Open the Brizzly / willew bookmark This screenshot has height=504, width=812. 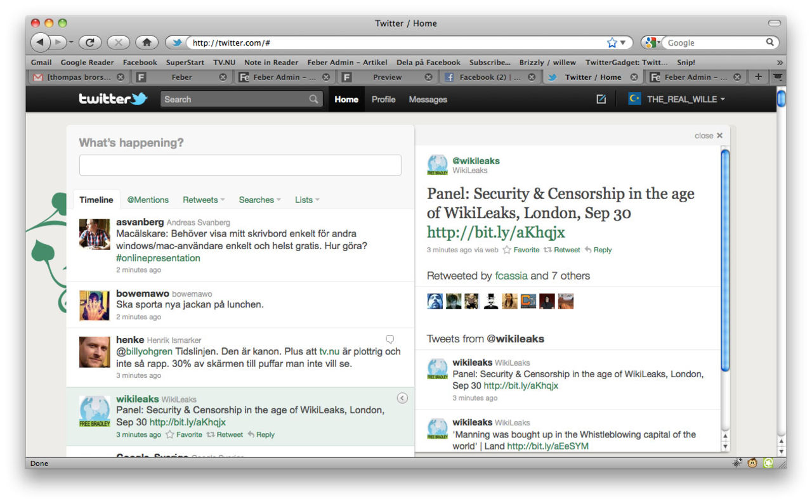(x=547, y=62)
